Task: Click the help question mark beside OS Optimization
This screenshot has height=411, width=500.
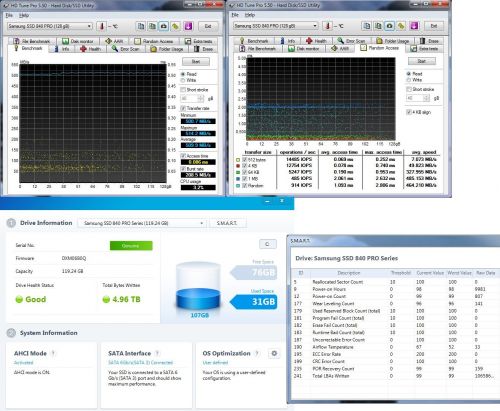Action: click(x=257, y=353)
